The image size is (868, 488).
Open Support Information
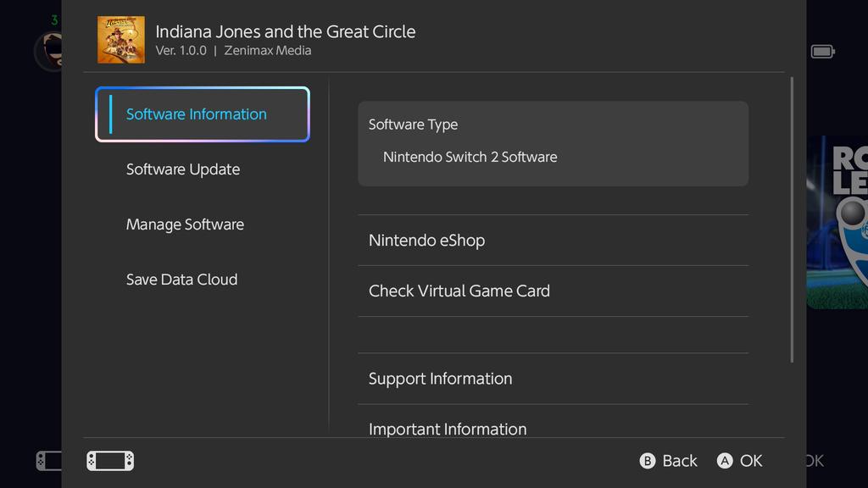click(553, 379)
